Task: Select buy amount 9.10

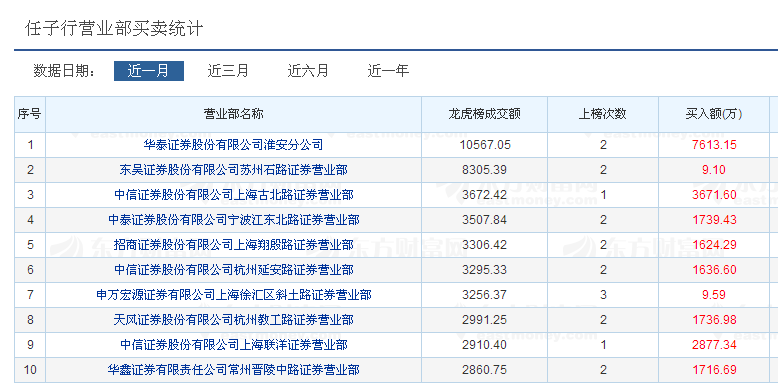Action: pos(714,170)
